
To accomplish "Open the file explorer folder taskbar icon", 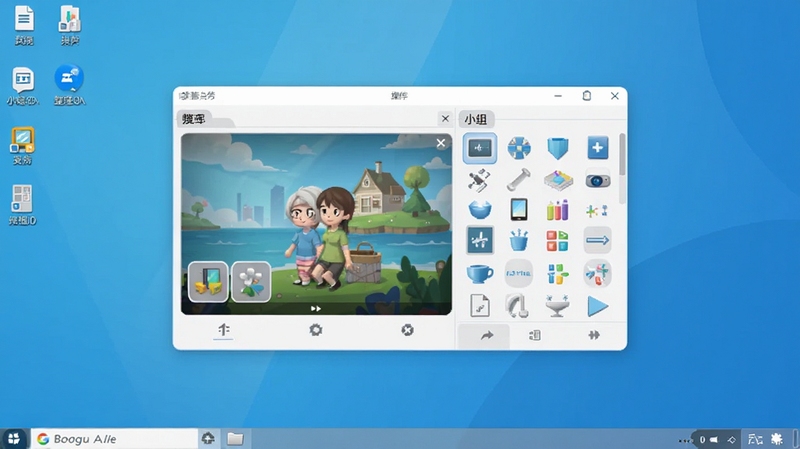I will pos(235,439).
